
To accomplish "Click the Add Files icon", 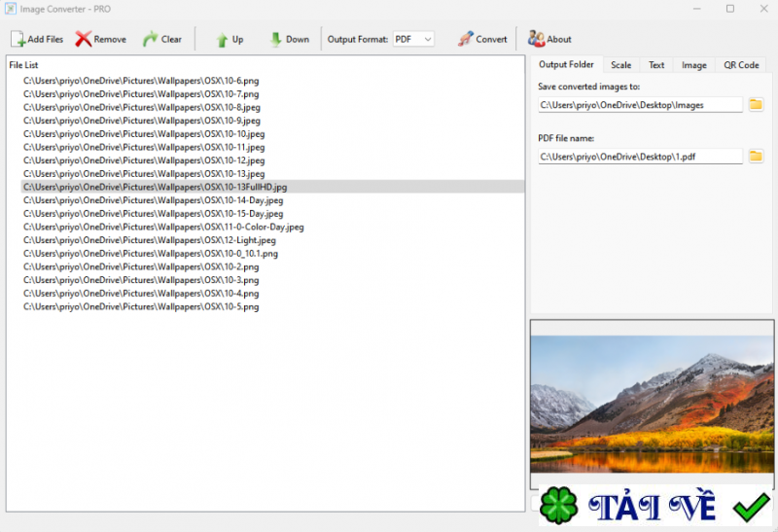I will 18,39.
